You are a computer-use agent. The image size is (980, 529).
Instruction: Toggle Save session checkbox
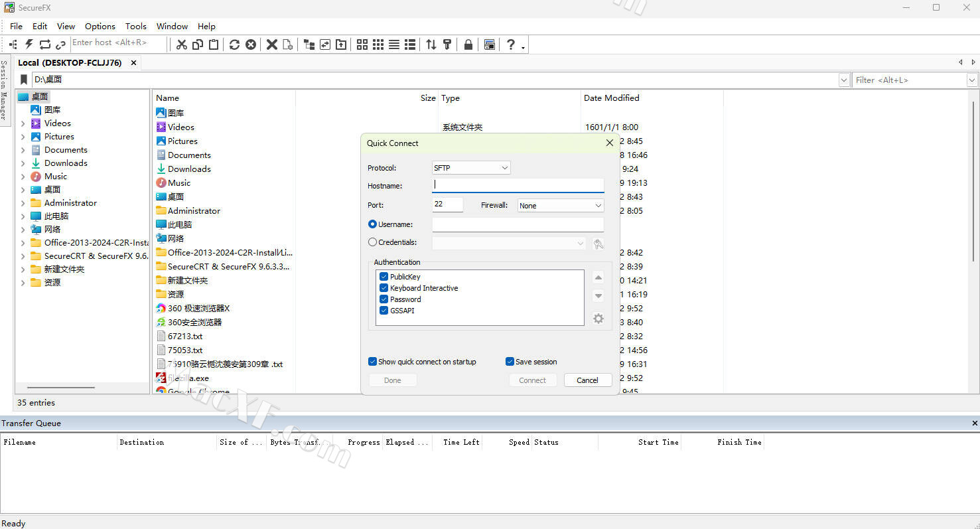point(510,362)
